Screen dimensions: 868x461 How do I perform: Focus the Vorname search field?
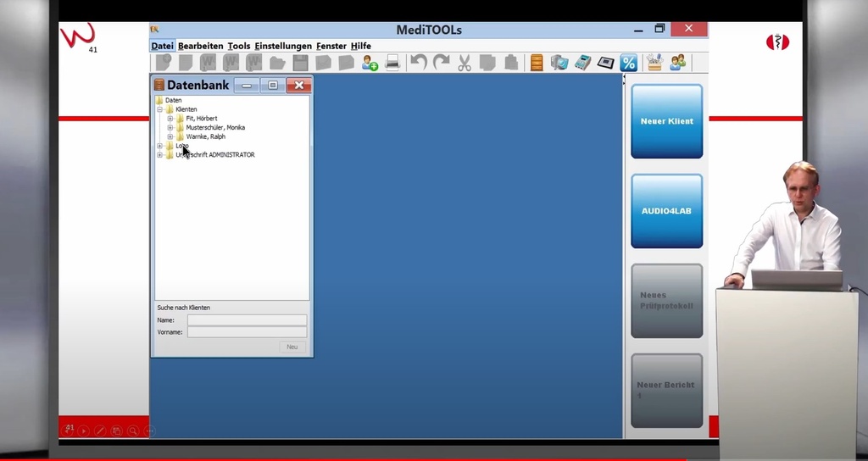tap(247, 332)
